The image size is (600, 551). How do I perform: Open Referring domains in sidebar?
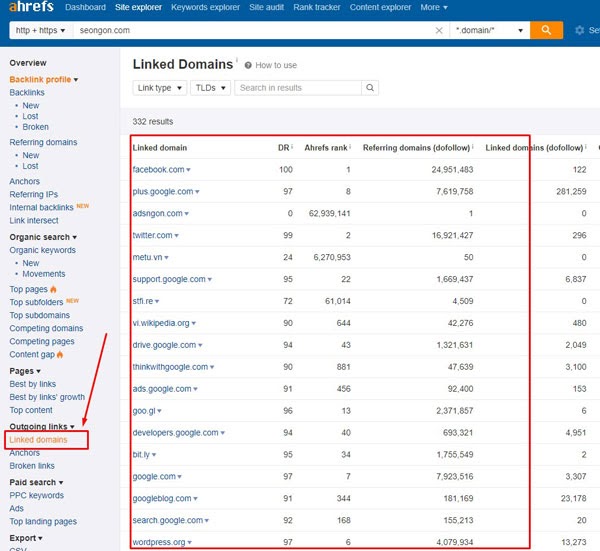tap(43, 142)
